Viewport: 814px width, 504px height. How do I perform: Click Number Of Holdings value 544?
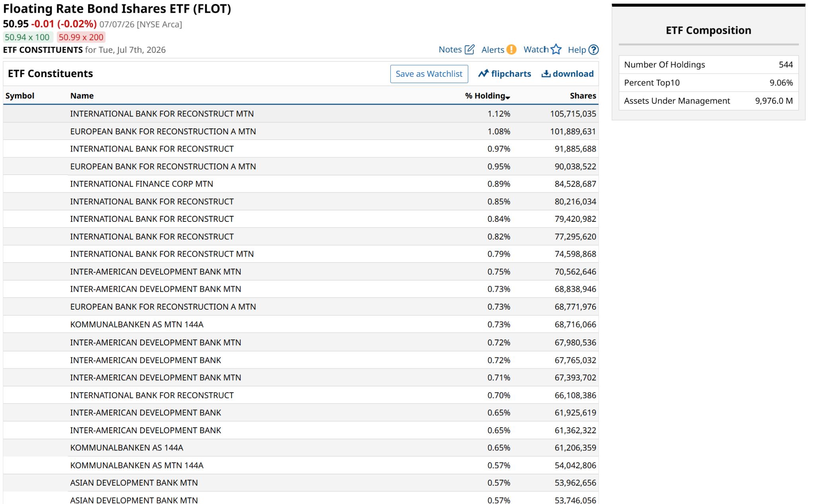pyautogui.click(x=786, y=65)
